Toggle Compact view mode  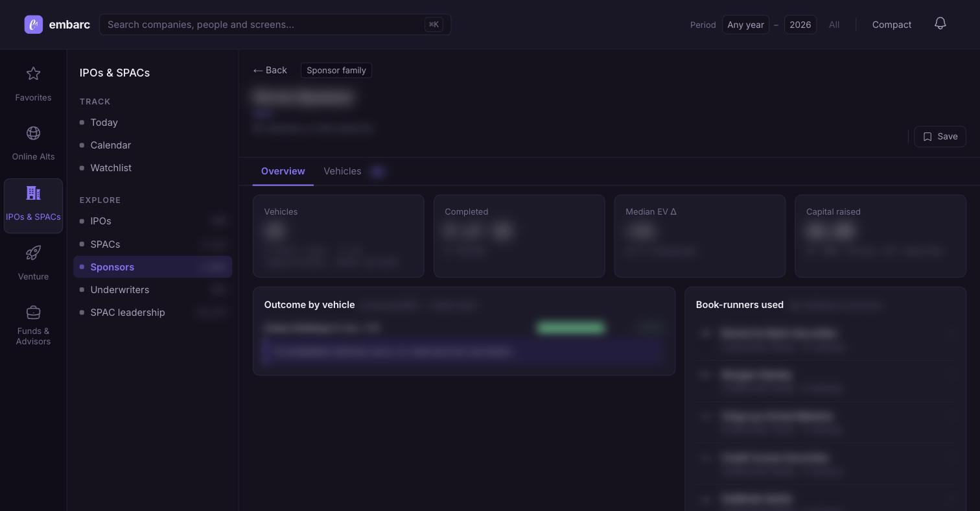[892, 25]
